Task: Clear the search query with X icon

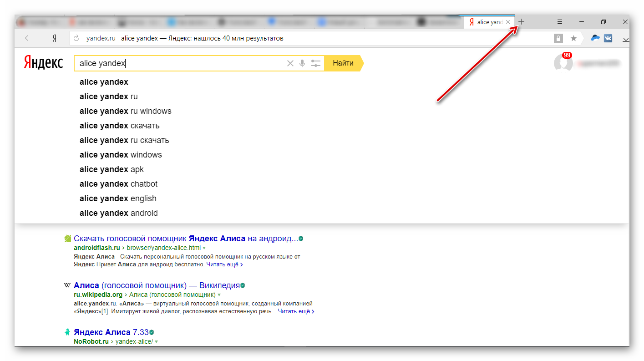Action: click(290, 63)
